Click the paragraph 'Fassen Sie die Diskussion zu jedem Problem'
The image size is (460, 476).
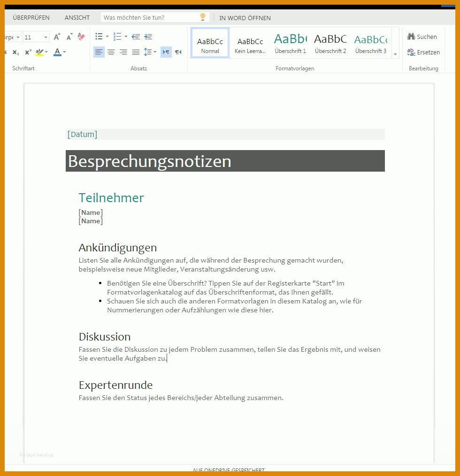230,354
